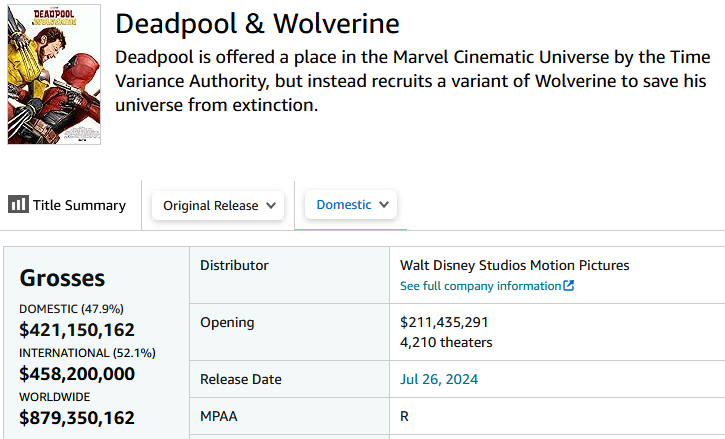
Task: Click the Deadpool & Wolverine title heading
Action: (x=257, y=24)
